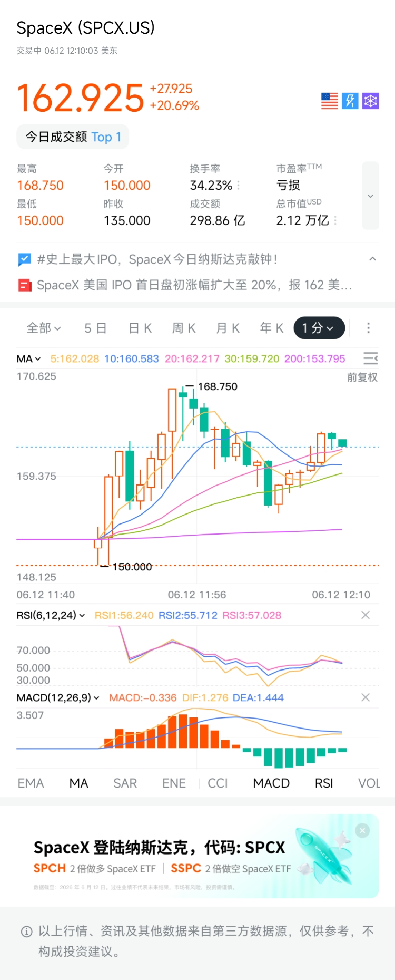Dismiss the SpaceX ETF banner ad
This screenshot has width=395, height=980.
pos(362,831)
